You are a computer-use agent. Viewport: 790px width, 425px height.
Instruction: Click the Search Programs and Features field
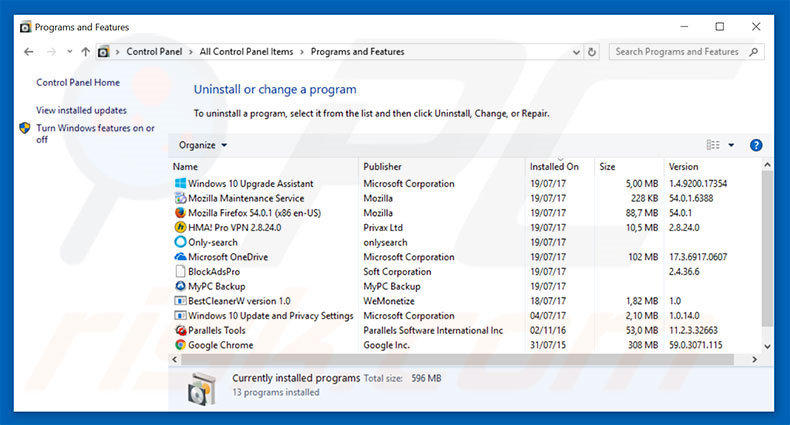pos(686,52)
